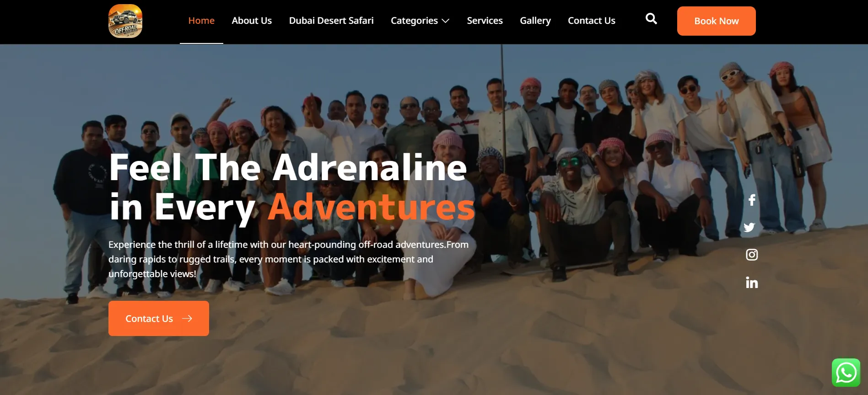This screenshot has width=868, height=395.
Task: Open the Twitter bird icon
Action: [x=749, y=227]
